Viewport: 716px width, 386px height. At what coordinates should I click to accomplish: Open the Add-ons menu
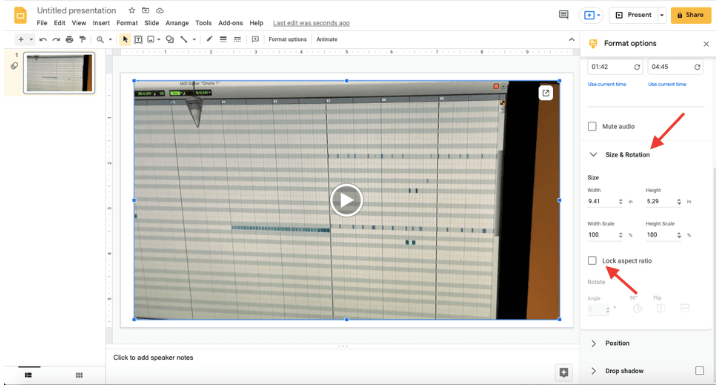coord(231,23)
